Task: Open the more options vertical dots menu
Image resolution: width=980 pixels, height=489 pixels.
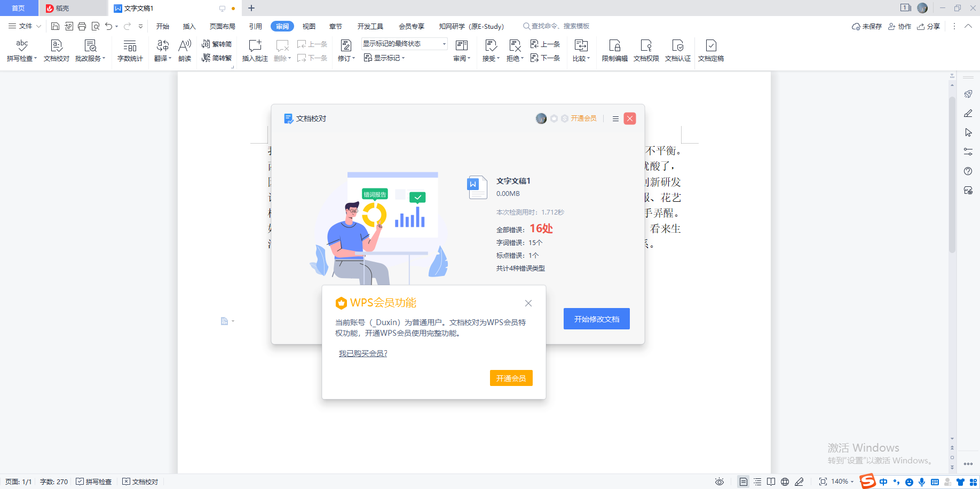Action: point(954,26)
